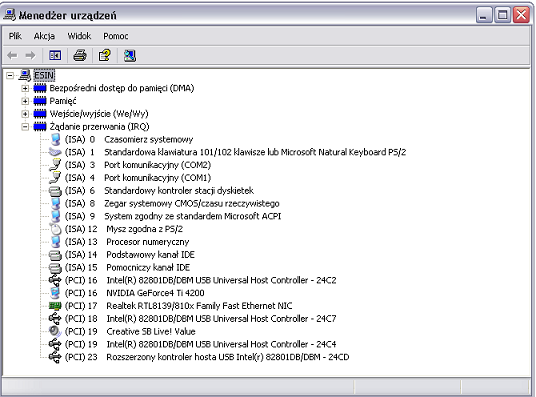
Task: Click the NVIDIA GeForce4 display icon
Action: [x=55, y=293]
